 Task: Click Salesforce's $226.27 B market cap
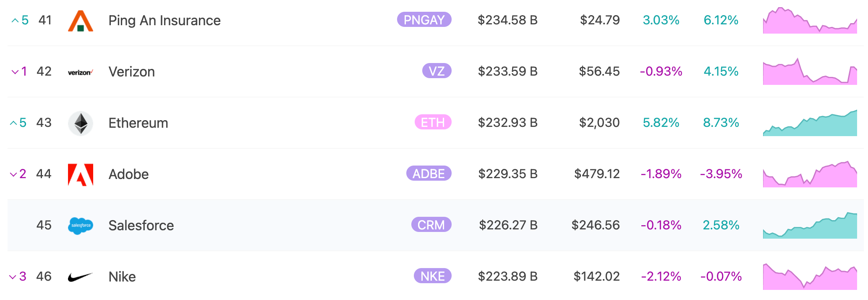click(508, 225)
